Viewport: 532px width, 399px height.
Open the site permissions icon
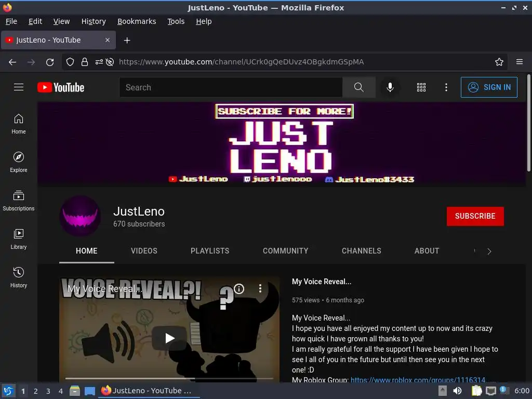click(99, 62)
